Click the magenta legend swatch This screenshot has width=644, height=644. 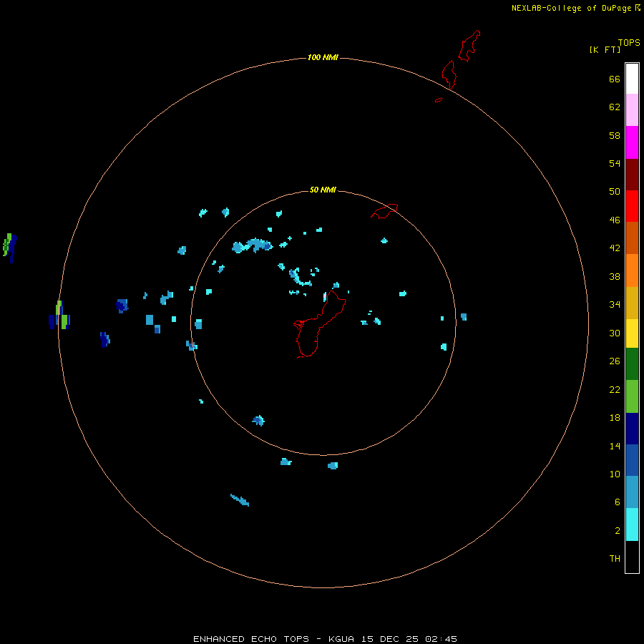coord(632,142)
